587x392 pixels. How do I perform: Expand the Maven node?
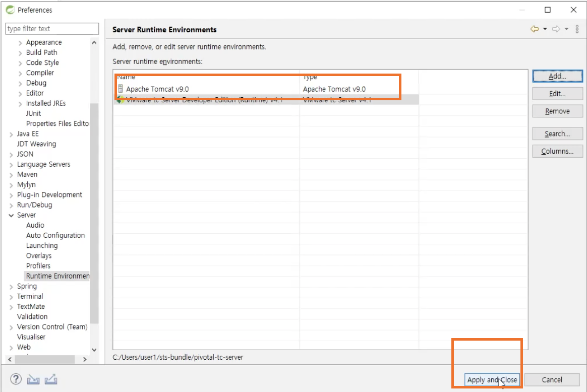coord(11,175)
